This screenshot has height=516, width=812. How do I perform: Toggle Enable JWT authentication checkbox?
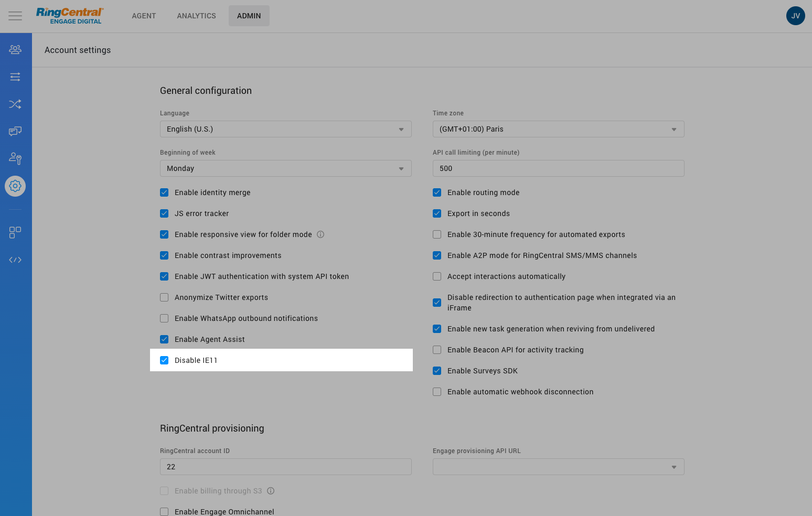164,276
